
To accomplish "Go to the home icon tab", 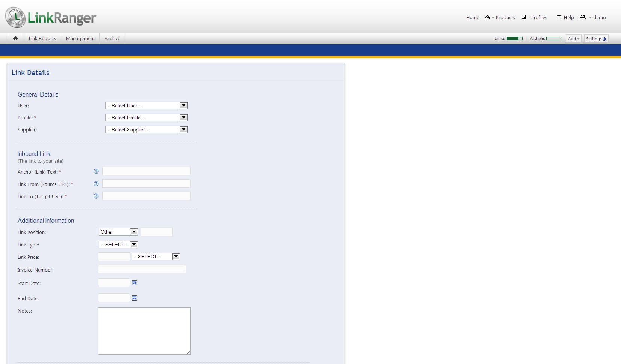I will 15,38.
